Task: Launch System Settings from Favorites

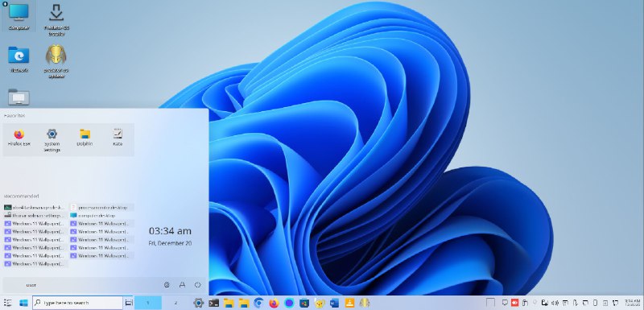Action: [52, 140]
